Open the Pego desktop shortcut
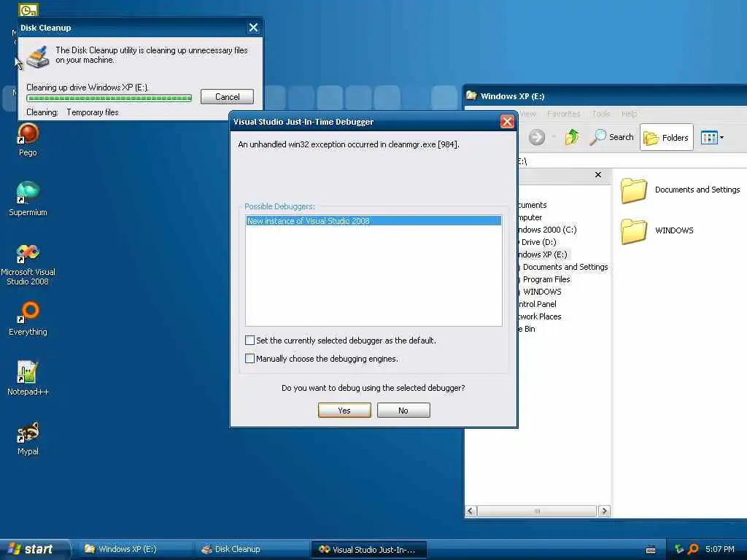 [x=28, y=139]
